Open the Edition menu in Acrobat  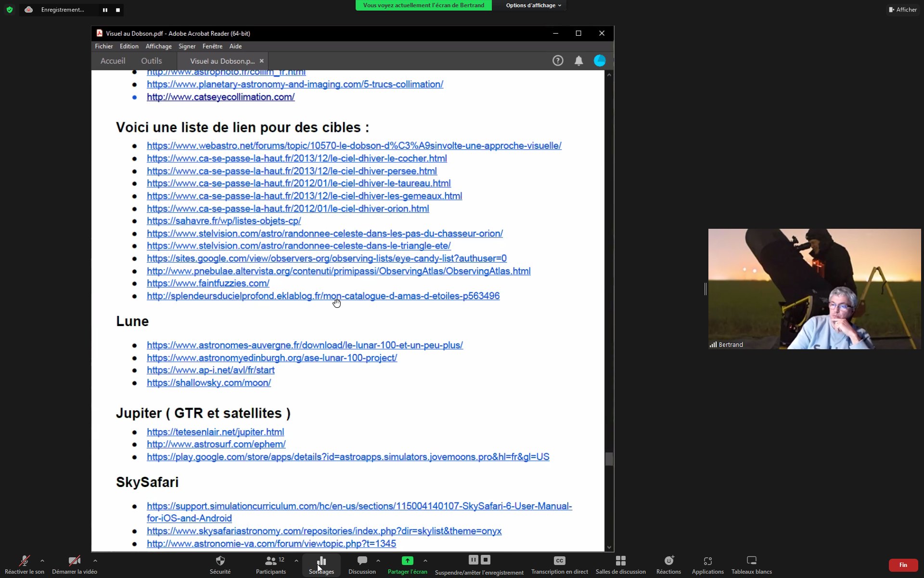129,46
